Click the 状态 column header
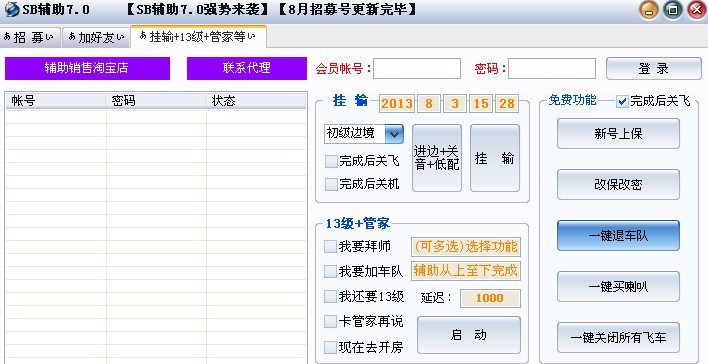This screenshot has width=708, height=364. (x=256, y=101)
